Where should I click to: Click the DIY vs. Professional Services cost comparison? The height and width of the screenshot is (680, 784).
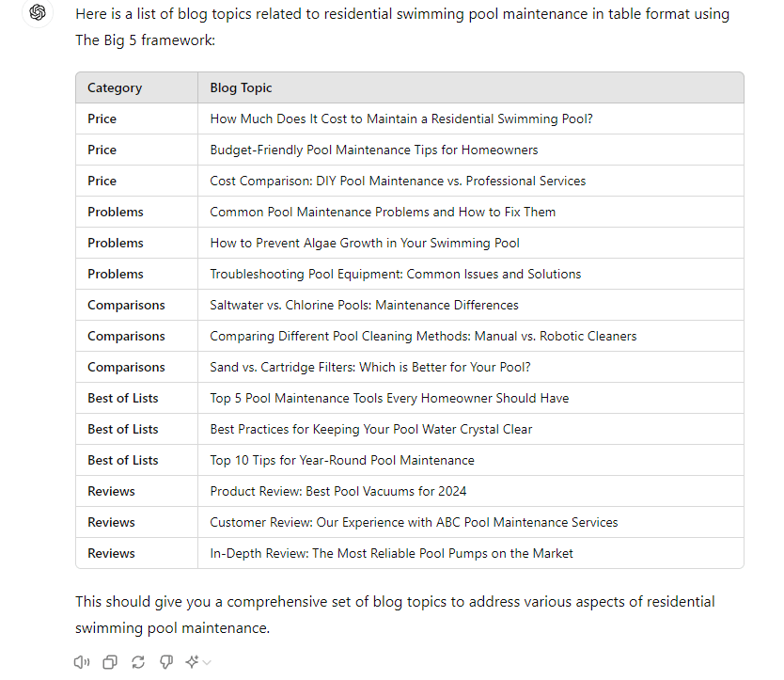(x=398, y=181)
